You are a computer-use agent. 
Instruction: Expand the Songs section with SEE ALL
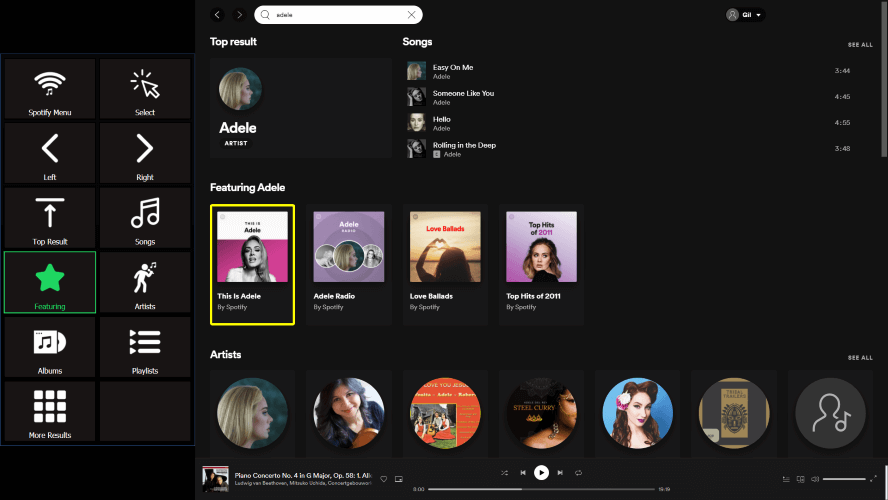click(860, 45)
